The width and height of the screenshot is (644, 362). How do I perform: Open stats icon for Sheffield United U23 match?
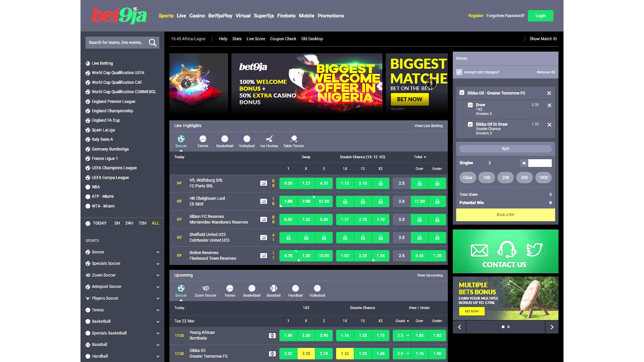tap(264, 238)
